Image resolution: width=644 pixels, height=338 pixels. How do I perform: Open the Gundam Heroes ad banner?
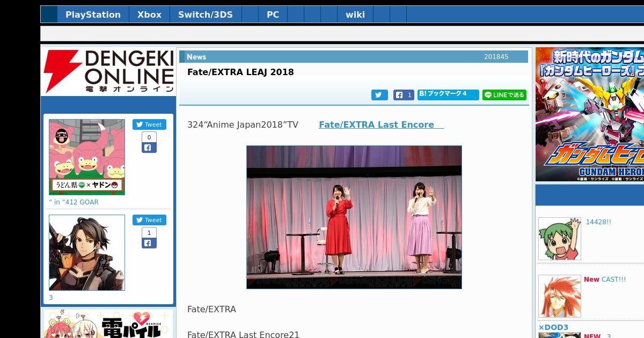coord(590,114)
